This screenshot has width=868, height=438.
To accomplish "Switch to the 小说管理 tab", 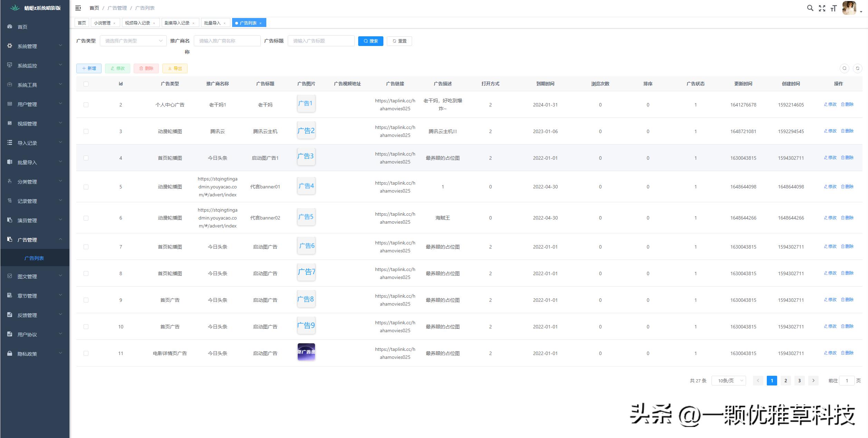I will coord(103,22).
